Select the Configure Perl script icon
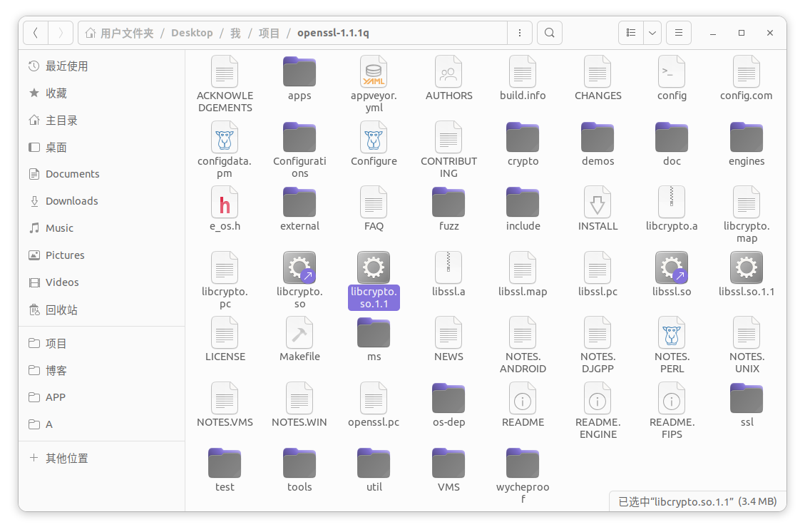 374,137
